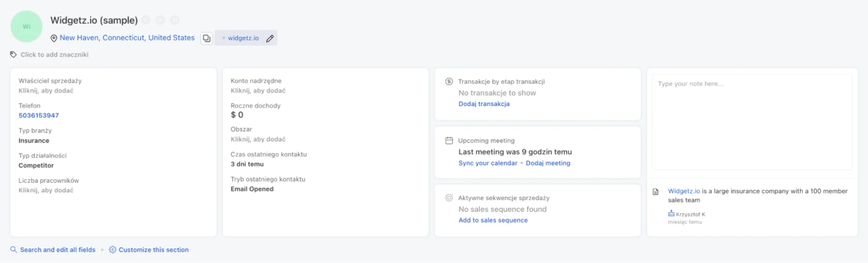This screenshot has width=868, height=263.
Task: Click Last meeting was 9 godzin temu
Action: pos(516,152)
